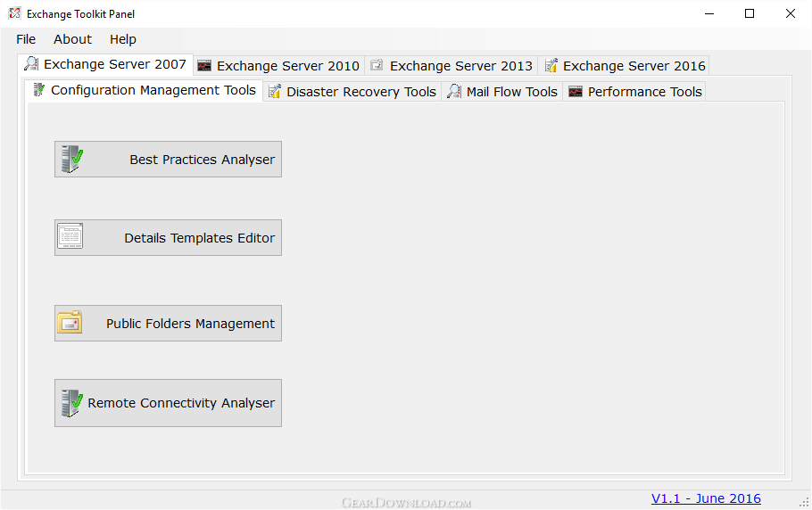Select the Disaster Recovery Tools tab
Screen dimensions: 812x510
pyautogui.click(x=352, y=92)
